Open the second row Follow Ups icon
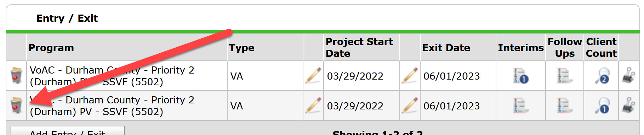Screen dimensions: 644x135 point(565,106)
